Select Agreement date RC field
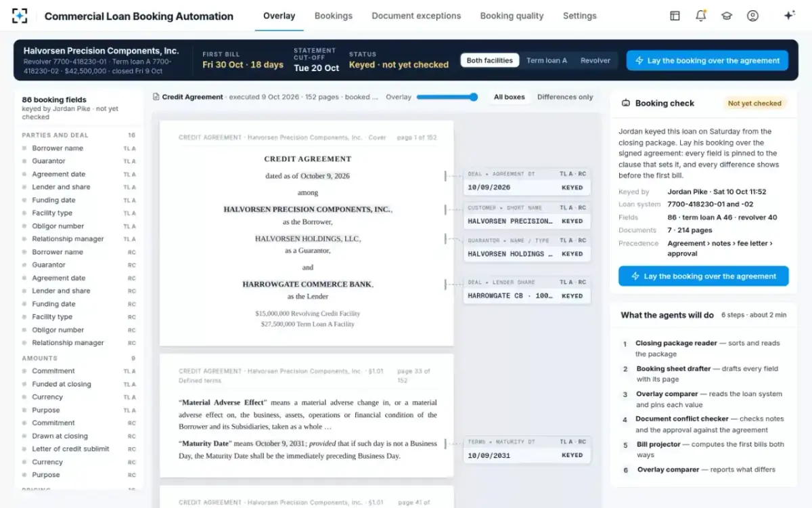The width and height of the screenshot is (812, 508). pyautogui.click(x=79, y=278)
